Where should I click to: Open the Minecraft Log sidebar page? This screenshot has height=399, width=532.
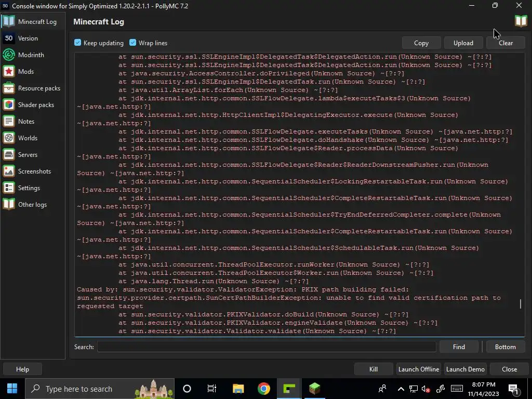[x=33, y=22]
